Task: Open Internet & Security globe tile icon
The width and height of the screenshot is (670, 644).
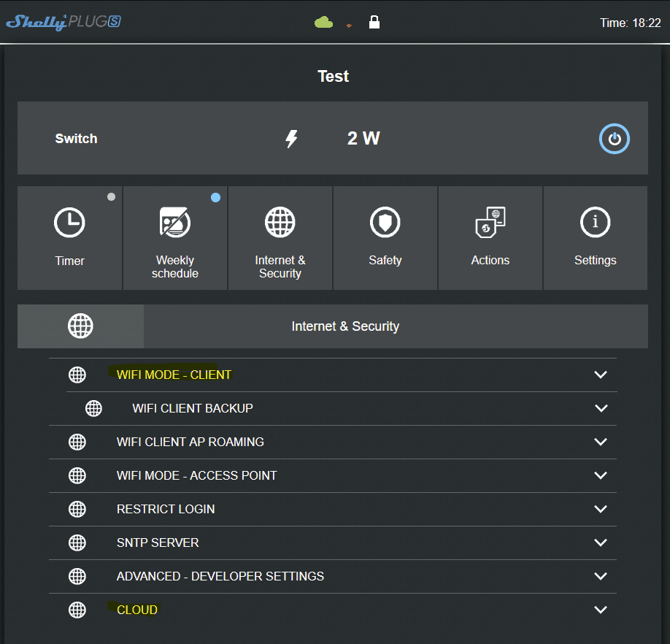Action: (x=280, y=222)
